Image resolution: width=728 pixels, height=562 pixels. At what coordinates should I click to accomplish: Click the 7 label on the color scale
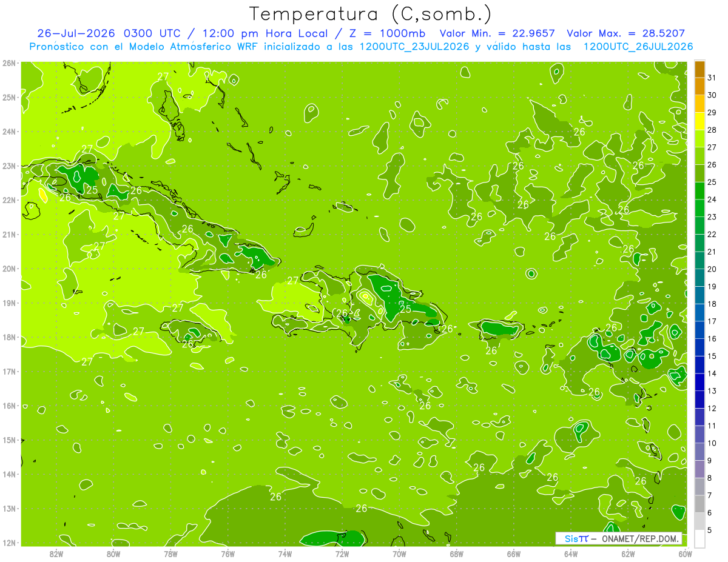tap(710, 495)
